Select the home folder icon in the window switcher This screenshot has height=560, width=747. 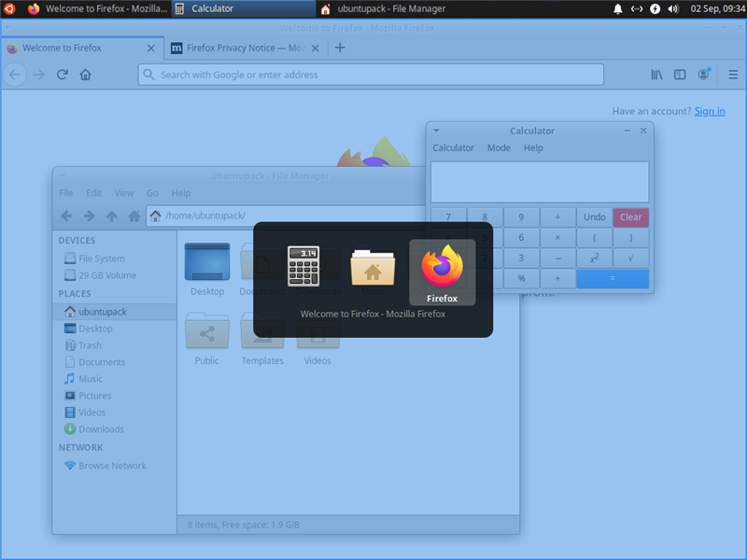pos(373,267)
